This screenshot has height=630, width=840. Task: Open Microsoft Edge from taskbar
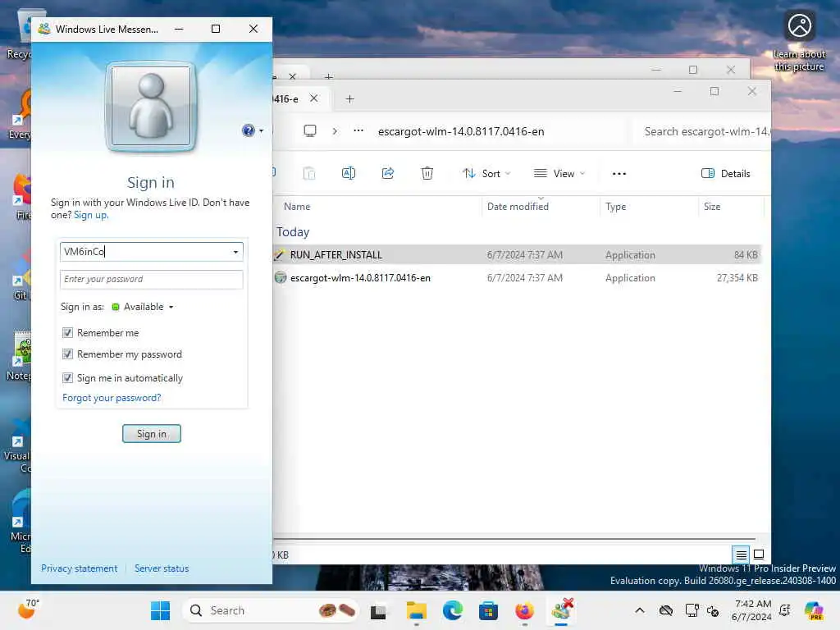tap(453, 610)
